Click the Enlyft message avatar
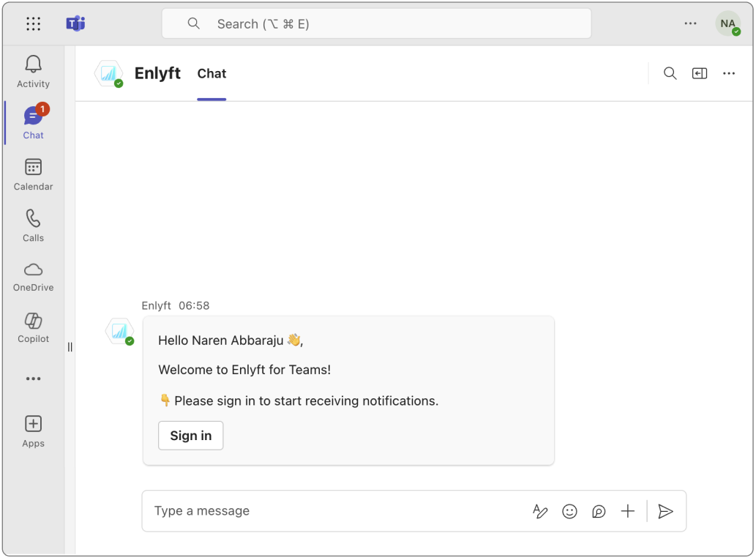Viewport: 756px width, 558px height. click(119, 332)
